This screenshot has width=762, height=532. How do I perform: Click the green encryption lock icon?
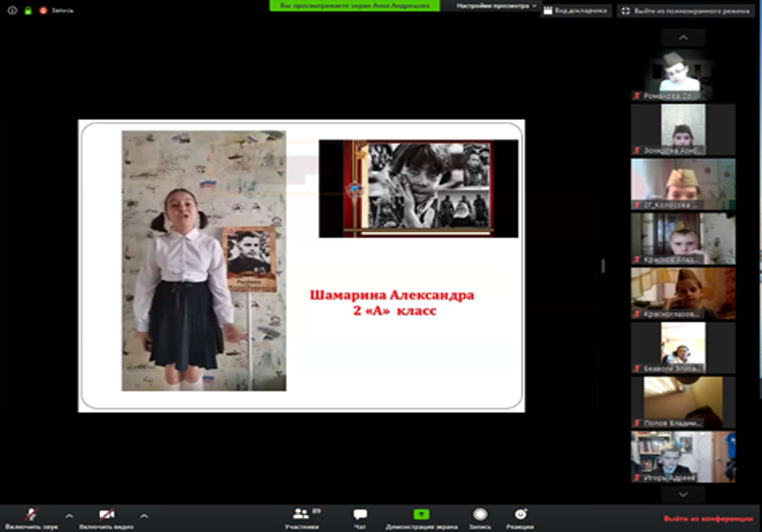[28, 11]
